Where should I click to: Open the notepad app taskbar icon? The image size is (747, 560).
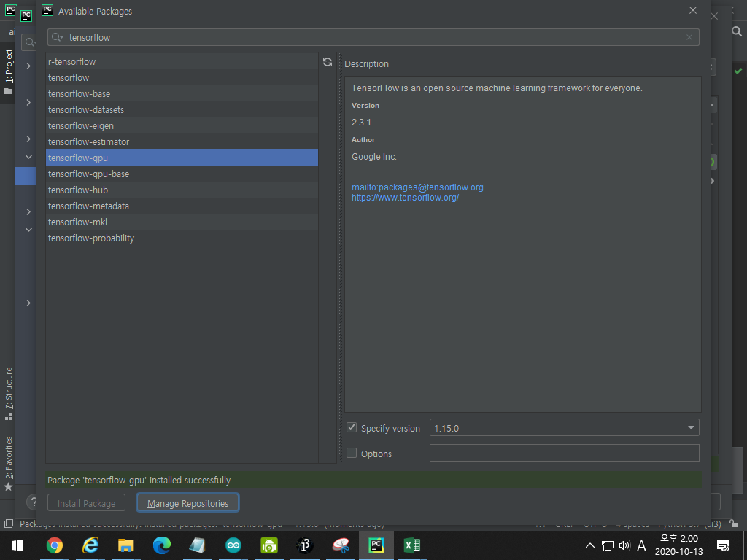point(198,545)
